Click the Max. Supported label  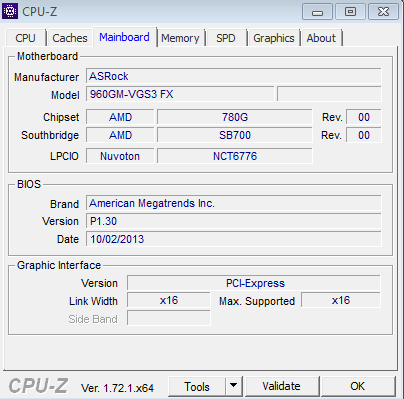[x=257, y=301]
